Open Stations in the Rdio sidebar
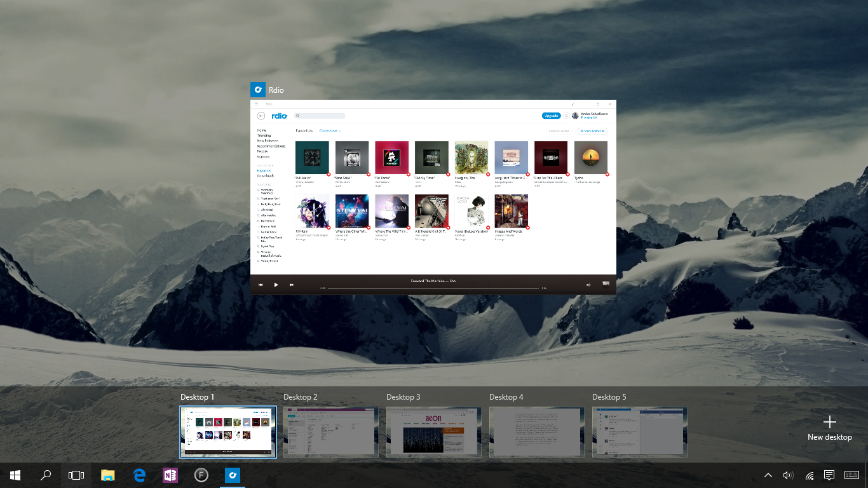 coord(264,156)
